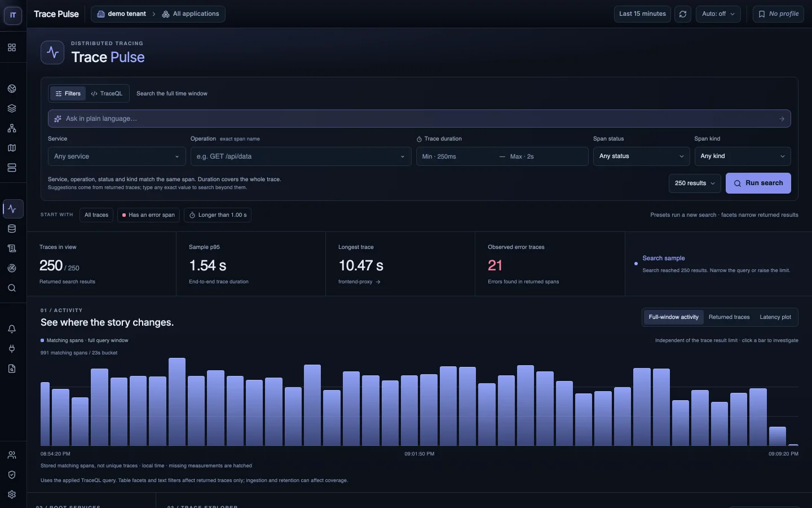The image size is (812, 508).
Task: Toggle the All traces preset
Action: point(96,215)
